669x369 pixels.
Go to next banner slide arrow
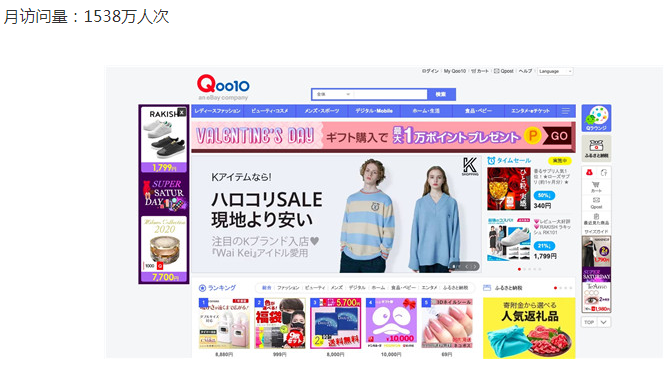[x=474, y=267]
